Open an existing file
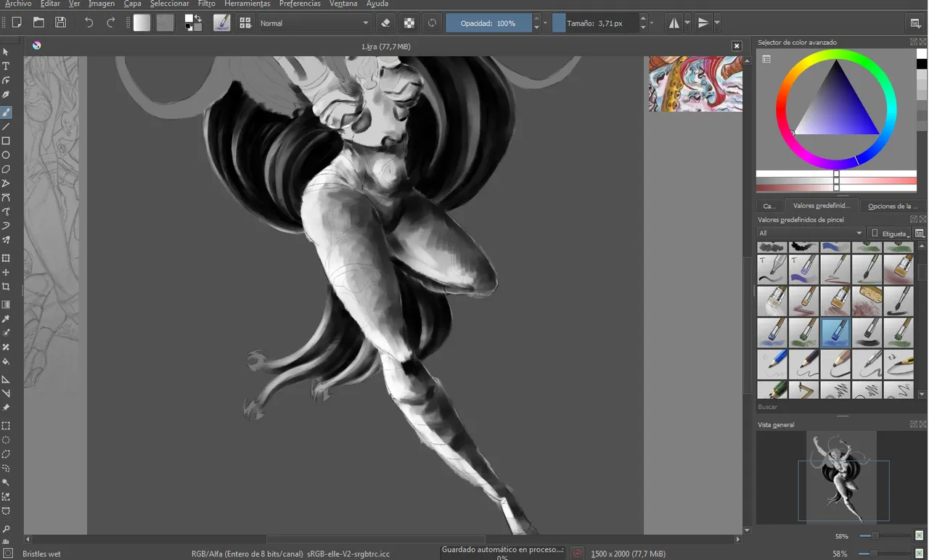929x560 pixels. [x=38, y=22]
